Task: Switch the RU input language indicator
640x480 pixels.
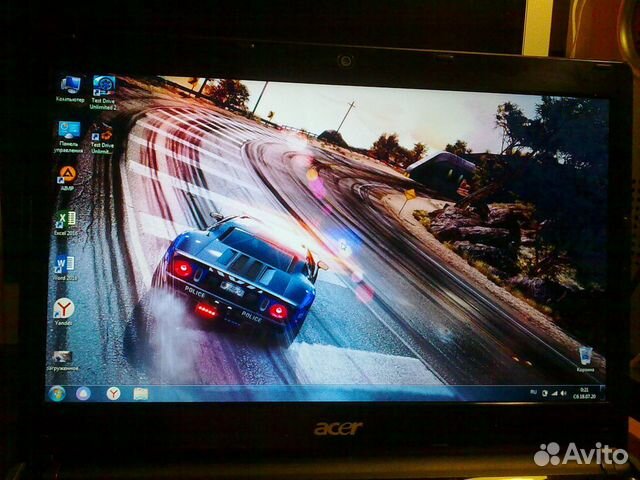Action: tap(533, 392)
